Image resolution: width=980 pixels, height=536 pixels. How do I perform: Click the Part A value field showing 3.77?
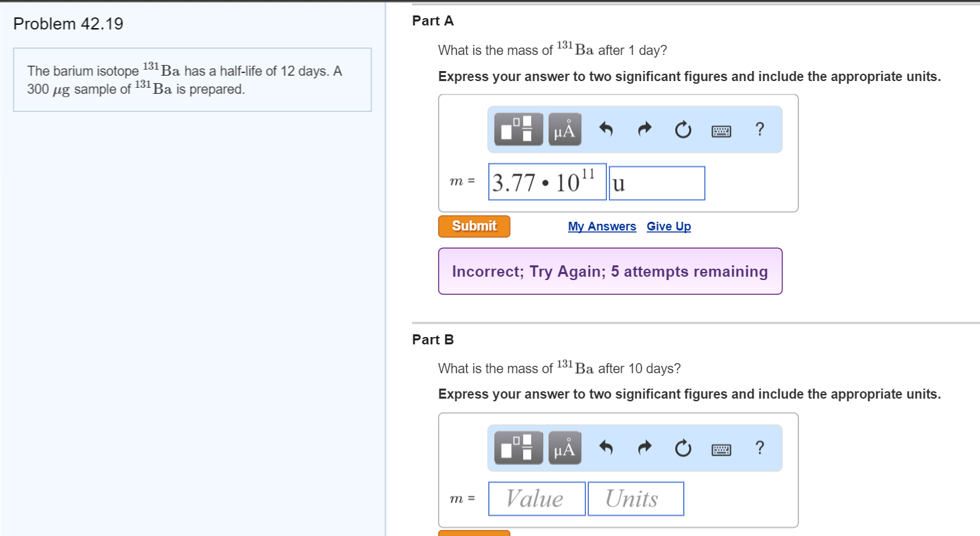pyautogui.click(x=547, y=182)
